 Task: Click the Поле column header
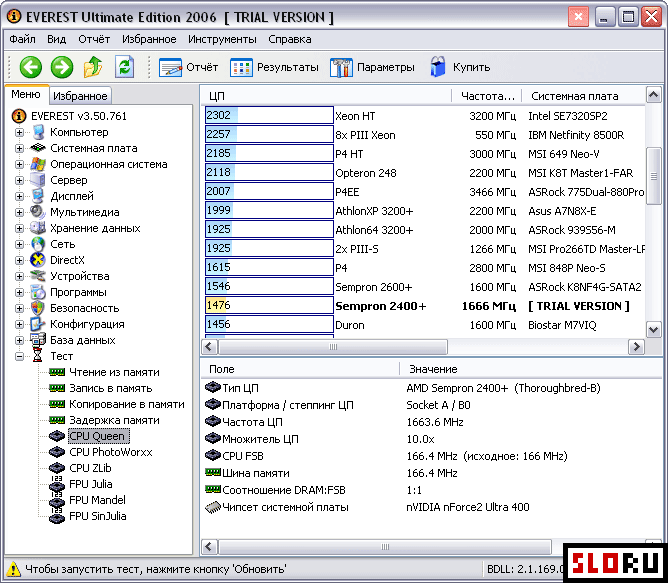(300, 369)
